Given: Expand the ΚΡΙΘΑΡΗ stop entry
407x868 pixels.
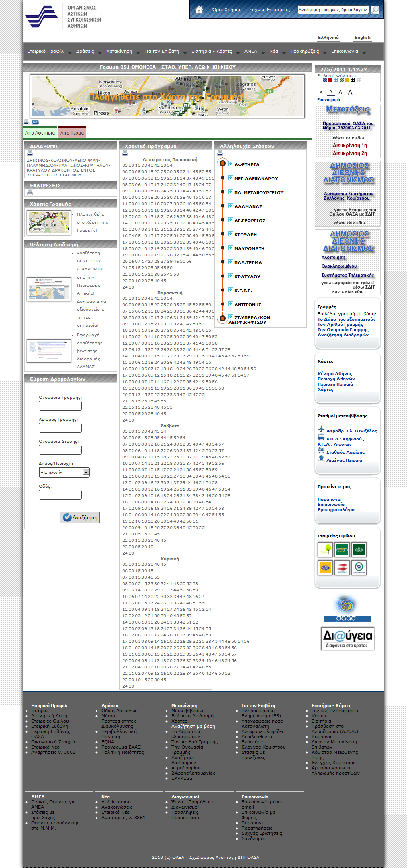Looking at the screenshot, I should [231, 234].
